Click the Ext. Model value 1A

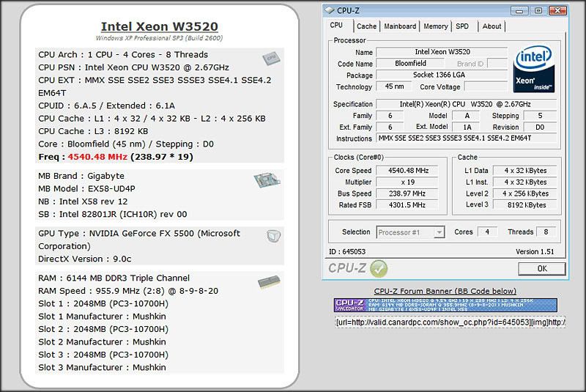click(467, 127)
